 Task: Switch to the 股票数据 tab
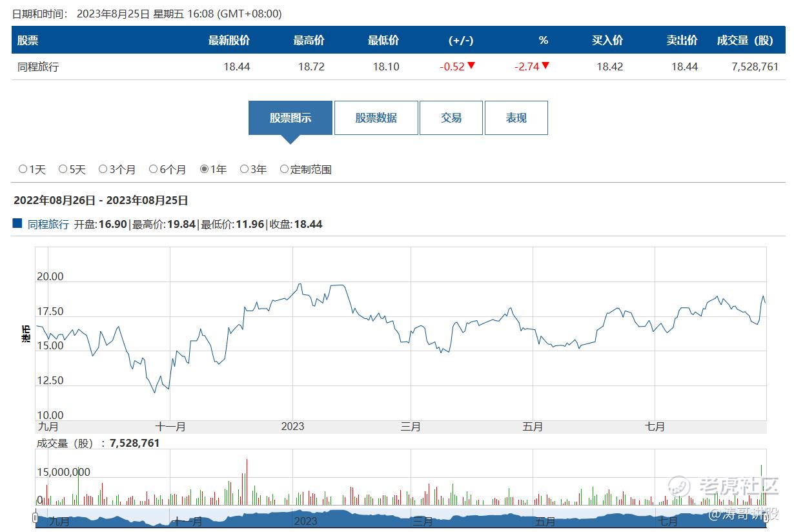376,118
